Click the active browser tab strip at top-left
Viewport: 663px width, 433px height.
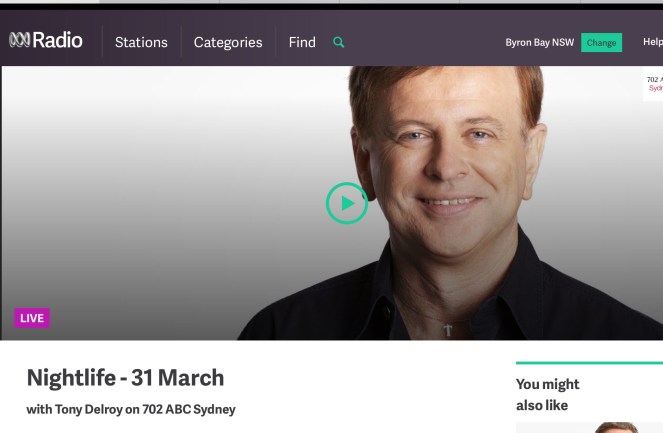49,2
